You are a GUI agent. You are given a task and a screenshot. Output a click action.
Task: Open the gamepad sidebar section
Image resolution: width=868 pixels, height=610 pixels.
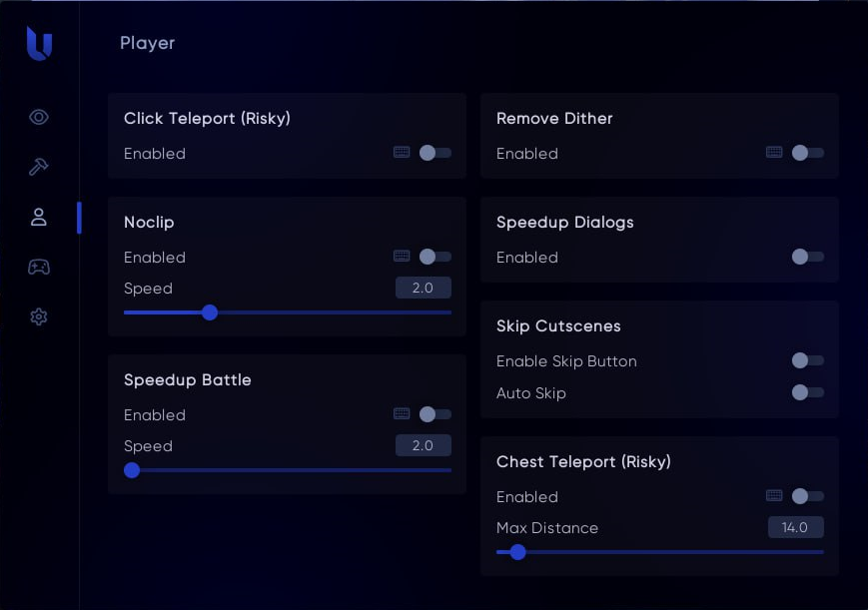39,267
